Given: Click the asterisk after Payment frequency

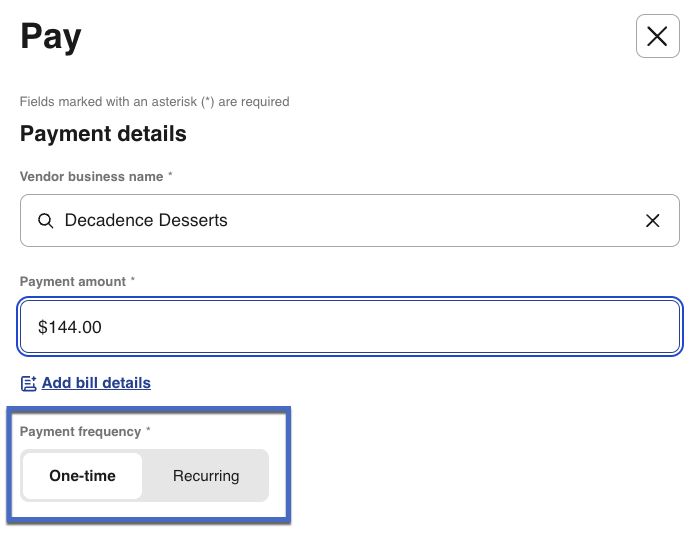Looking at the screenshot, I should (x=148, y=432).
